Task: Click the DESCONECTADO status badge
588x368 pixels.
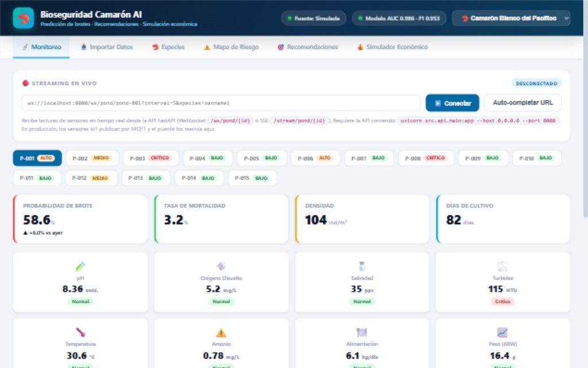Action: click(536, 83)
